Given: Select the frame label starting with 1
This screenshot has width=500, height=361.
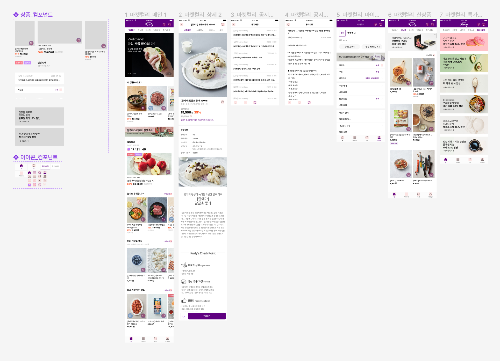Looking at the screenshot, I should click(146, 15).
